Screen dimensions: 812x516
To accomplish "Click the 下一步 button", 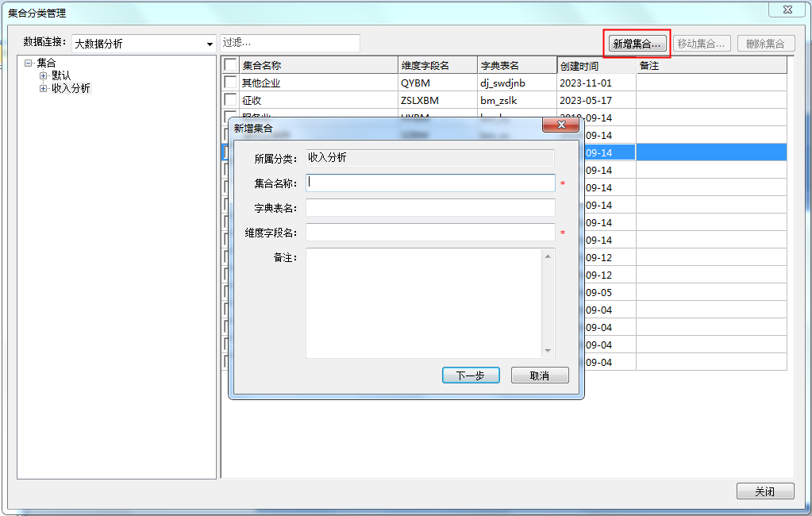I will (470, 375).
